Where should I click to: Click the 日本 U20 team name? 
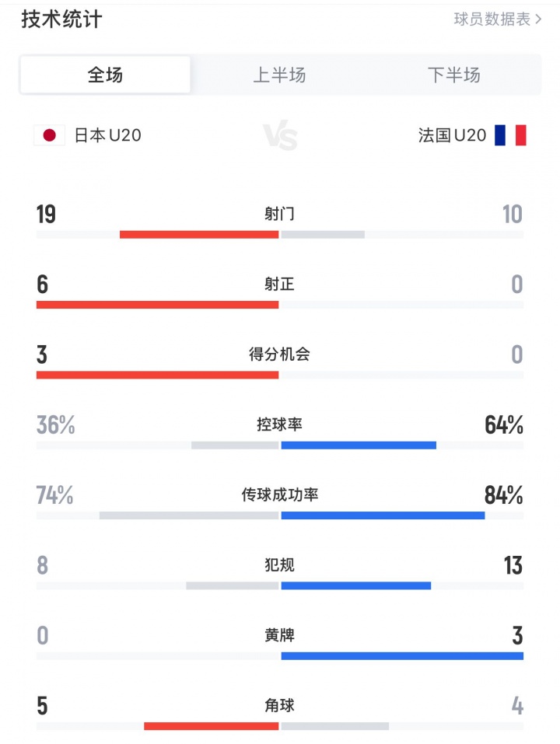[107, 135]
